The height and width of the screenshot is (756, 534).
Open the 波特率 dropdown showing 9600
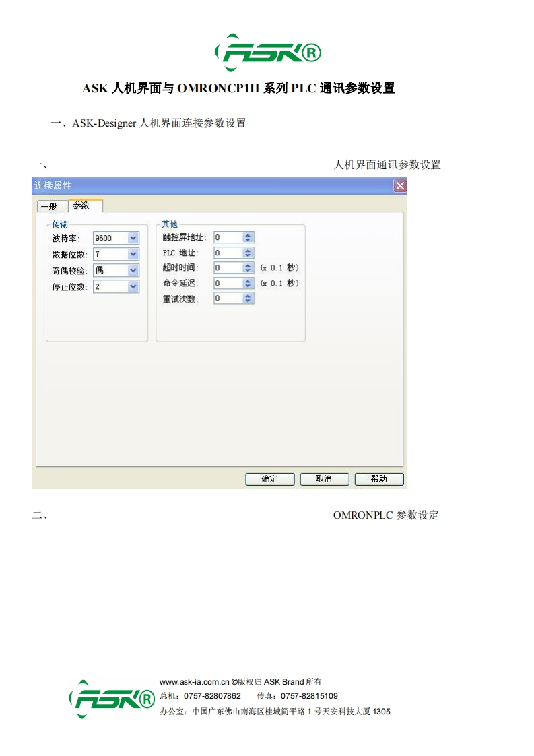coord(133,238)
